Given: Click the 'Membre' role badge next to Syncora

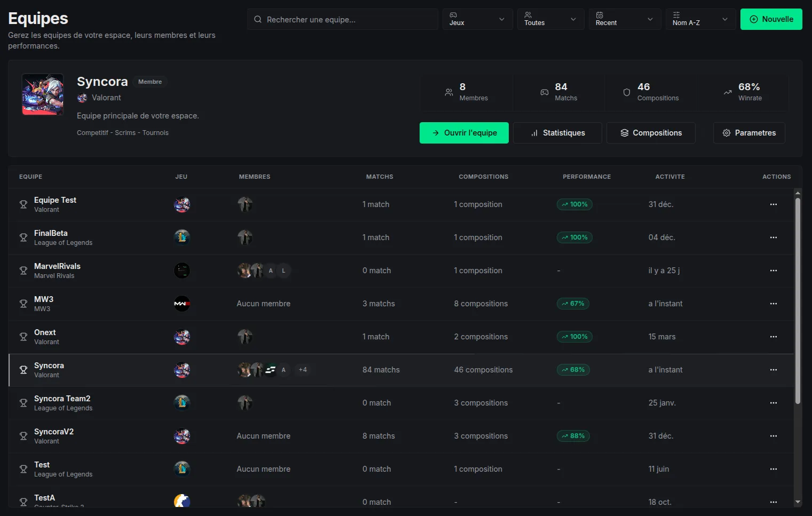Looking at the screenshot, I should tap(150, 82).
